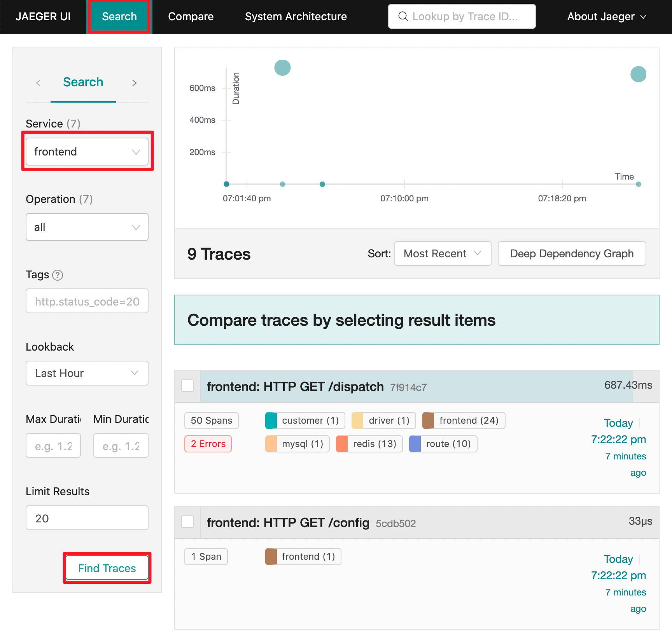
Task: Focus the Max Duration input
Action: pos(53,446)
